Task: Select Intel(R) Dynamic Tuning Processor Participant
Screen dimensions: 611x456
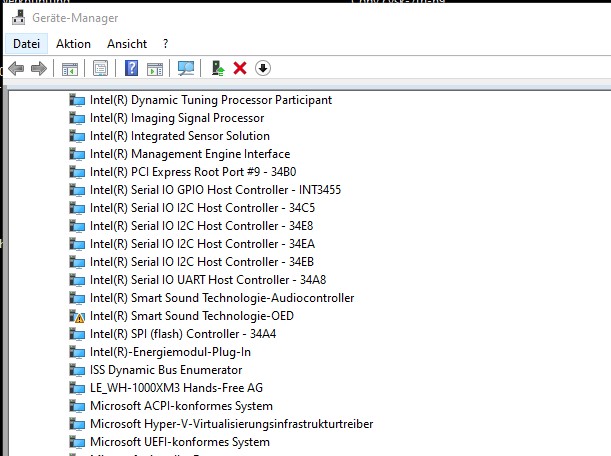Action: coord(211,100)
